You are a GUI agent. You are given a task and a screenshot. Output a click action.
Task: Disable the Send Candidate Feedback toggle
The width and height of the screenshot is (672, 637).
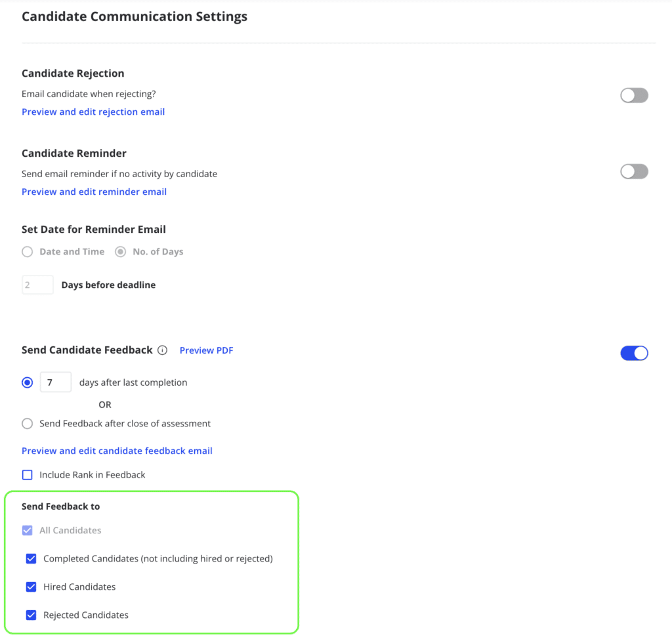[634, 354]
